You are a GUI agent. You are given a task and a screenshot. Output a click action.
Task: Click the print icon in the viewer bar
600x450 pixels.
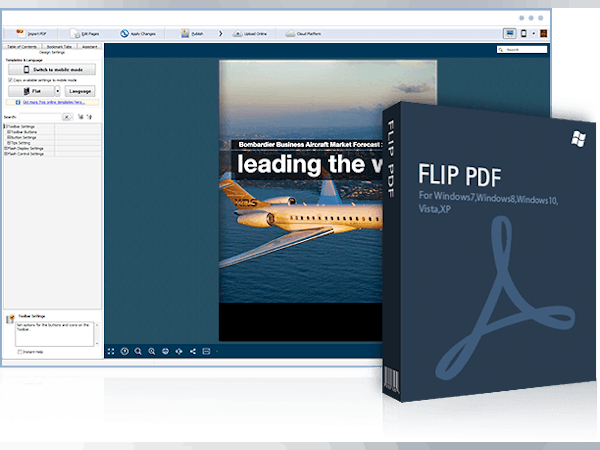pos(165,351)
